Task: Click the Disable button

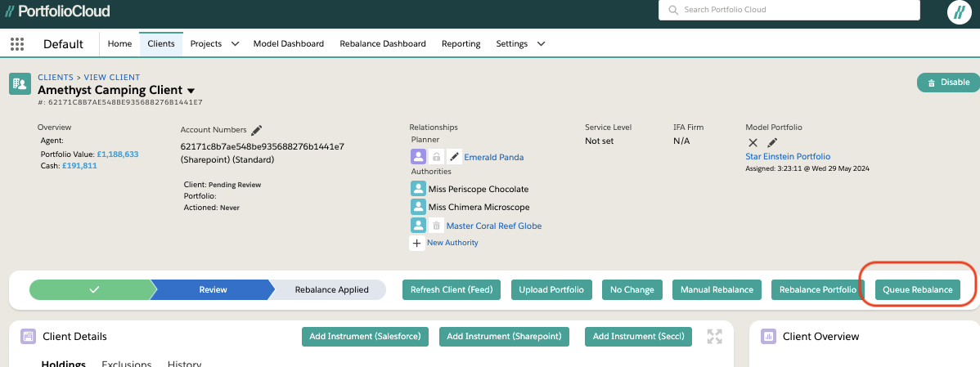Action: pyautogui.click(x=949, y=83)
